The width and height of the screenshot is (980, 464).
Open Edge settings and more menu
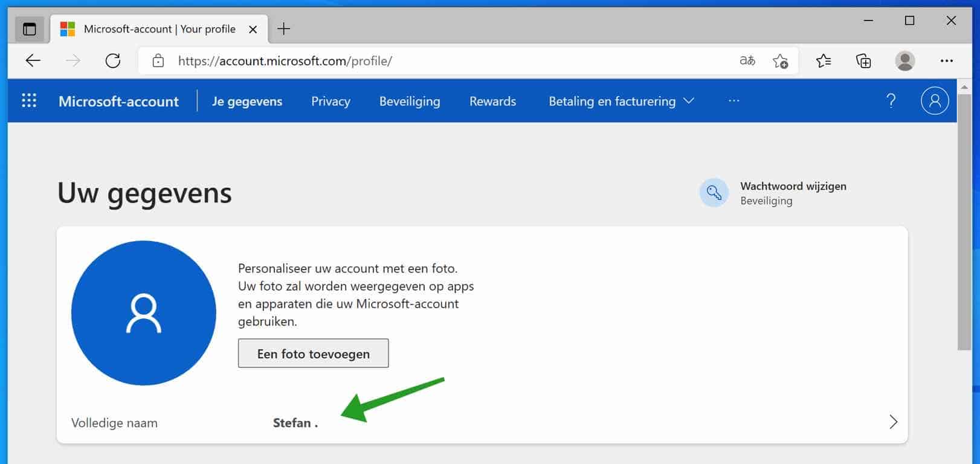click(946, 60)
